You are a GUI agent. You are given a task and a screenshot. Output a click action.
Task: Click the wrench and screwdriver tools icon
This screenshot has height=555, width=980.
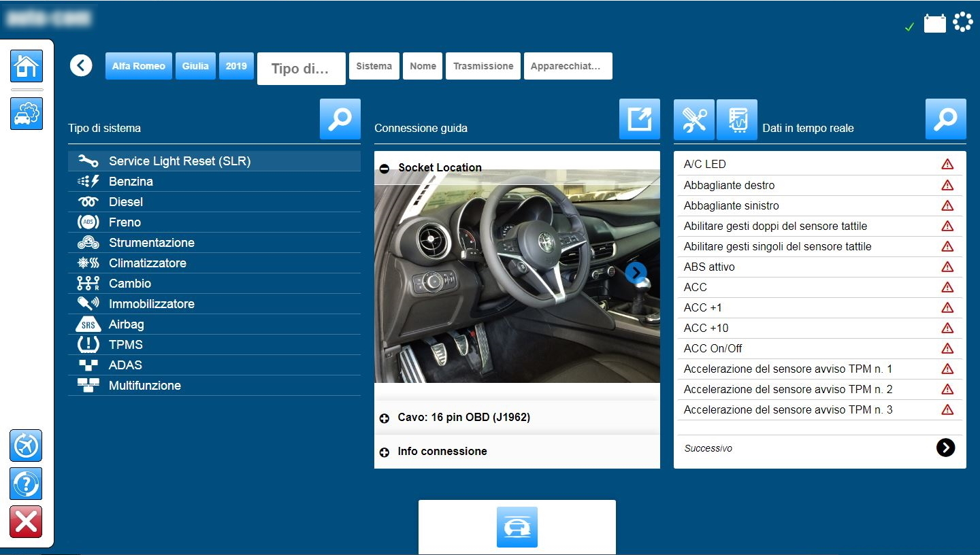point(694,119)
